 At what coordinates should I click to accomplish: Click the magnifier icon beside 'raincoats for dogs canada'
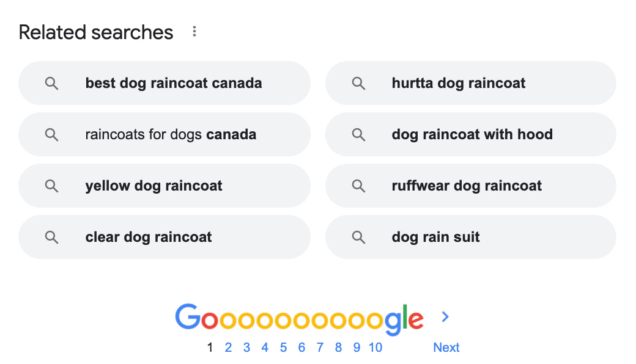[51, 134]
